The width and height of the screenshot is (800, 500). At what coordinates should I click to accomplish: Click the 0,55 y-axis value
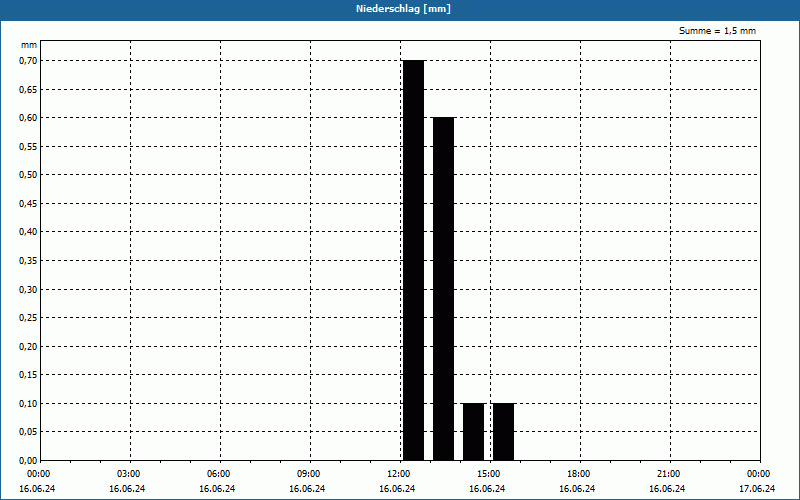coord(28,146)
